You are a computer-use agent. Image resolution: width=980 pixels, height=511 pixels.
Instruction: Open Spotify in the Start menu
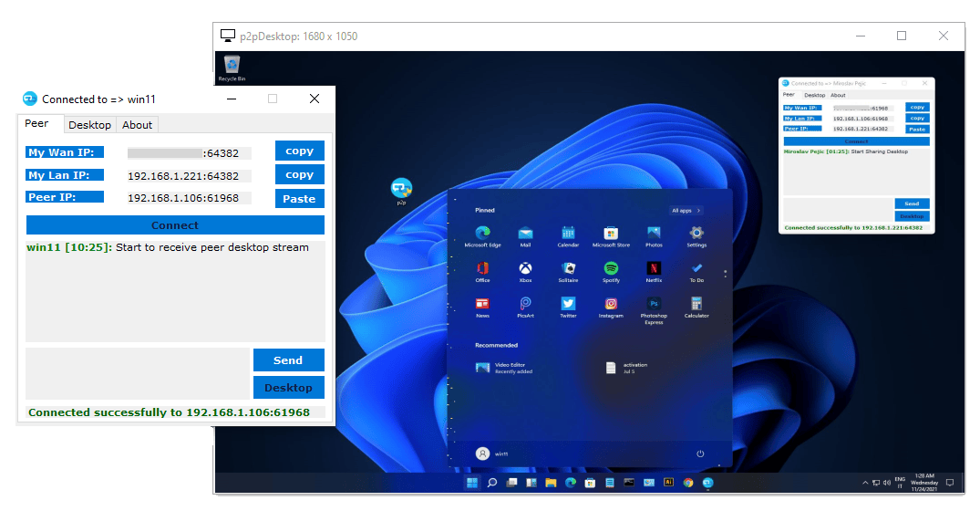pyautogui.click(x=612, y=272)
